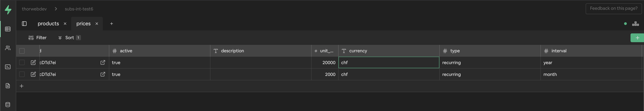
Task: Open the Logs/file icon in the sidebar
Action: pyautogui.click(x=7, y=86)
